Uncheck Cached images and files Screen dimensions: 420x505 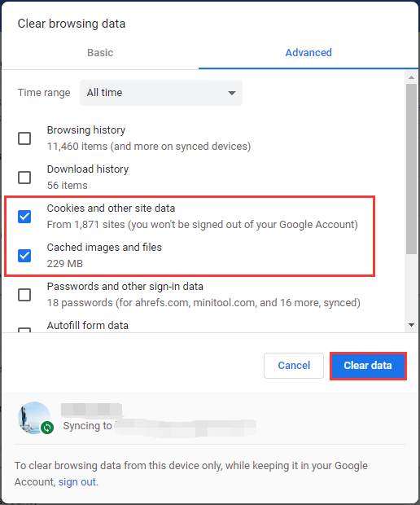24,256
